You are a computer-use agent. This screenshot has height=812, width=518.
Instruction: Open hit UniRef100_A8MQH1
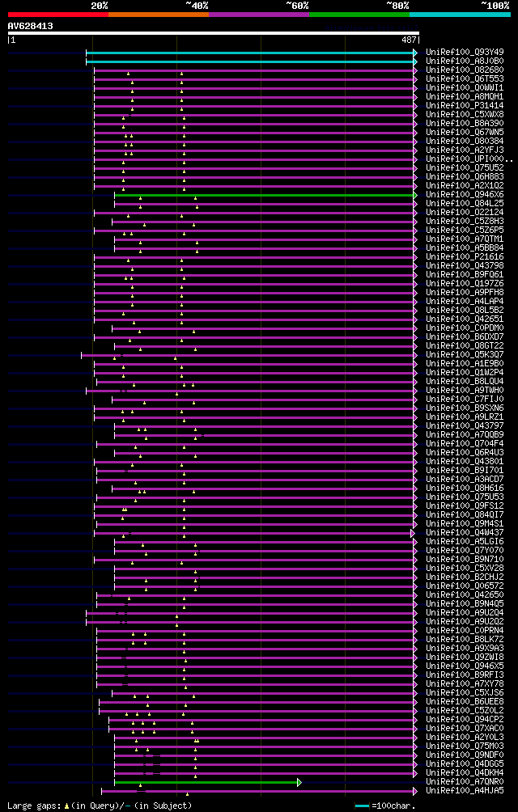coord(465,96)
